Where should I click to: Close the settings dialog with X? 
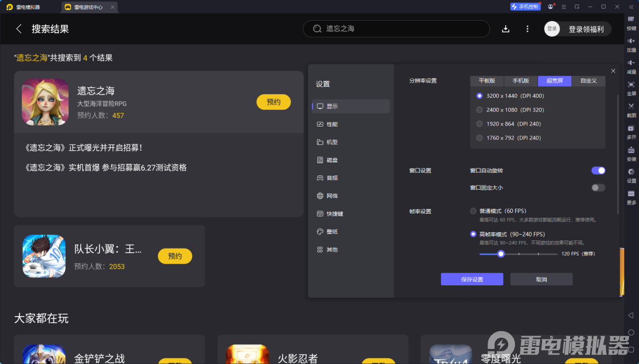[613, 71]
